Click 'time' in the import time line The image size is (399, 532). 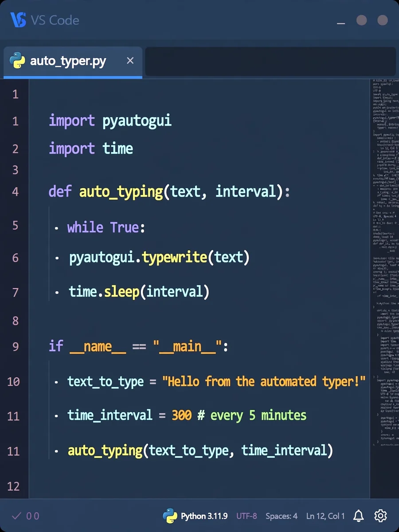tap(118, 148)
